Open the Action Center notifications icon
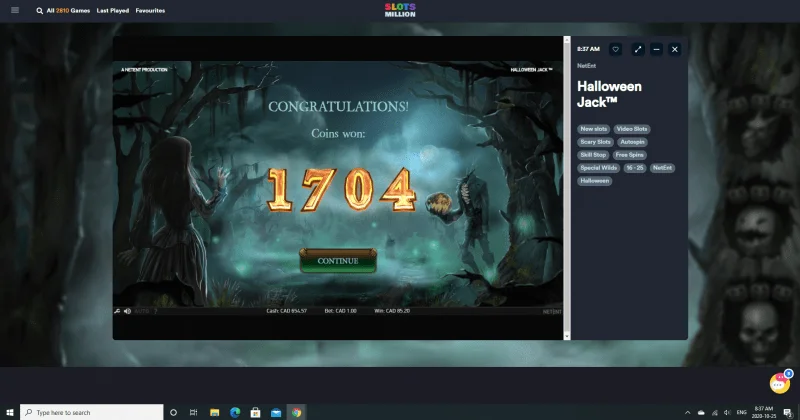The image size is (800, 420). point(788,412)
